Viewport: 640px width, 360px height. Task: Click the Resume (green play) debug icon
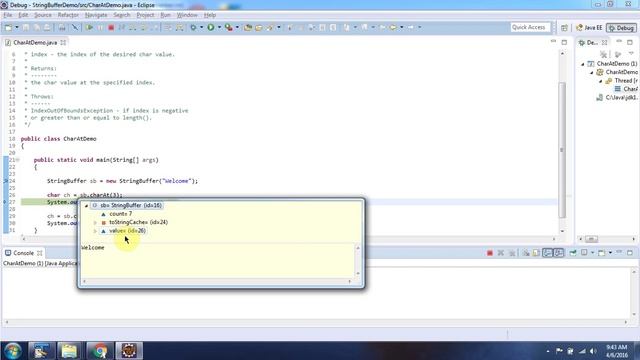89,27
